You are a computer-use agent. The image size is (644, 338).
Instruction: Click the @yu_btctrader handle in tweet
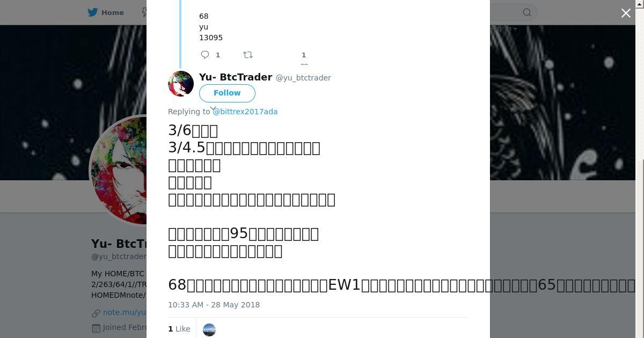[303, 78]
